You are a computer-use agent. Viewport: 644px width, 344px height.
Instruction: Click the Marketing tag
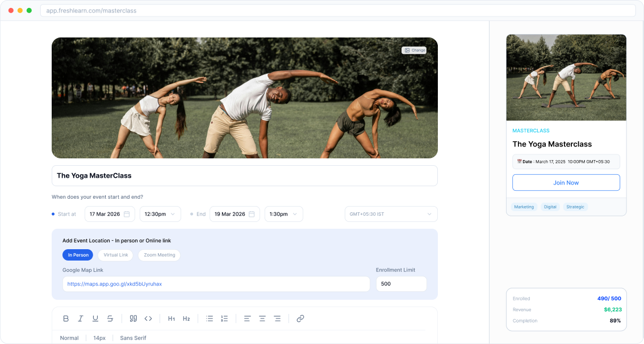[x=524, y=207]
